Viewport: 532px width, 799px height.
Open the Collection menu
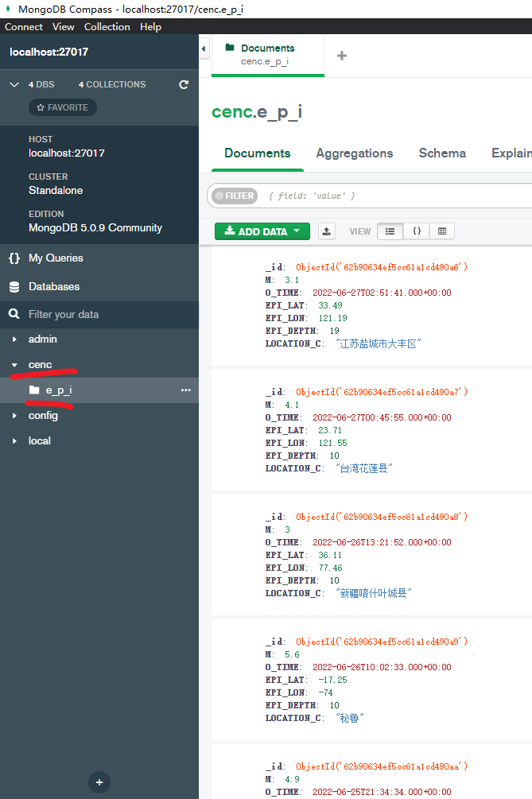coord(107,26)
